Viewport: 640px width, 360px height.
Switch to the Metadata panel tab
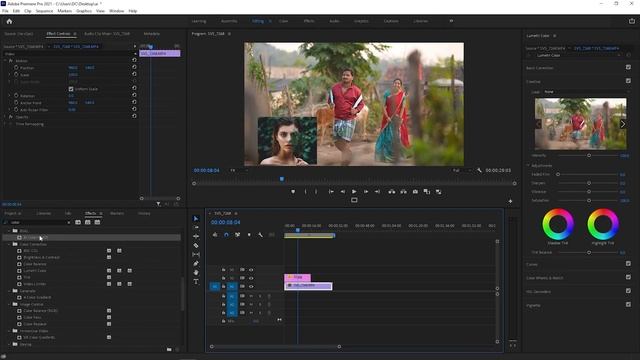click(x=151, y=34)
